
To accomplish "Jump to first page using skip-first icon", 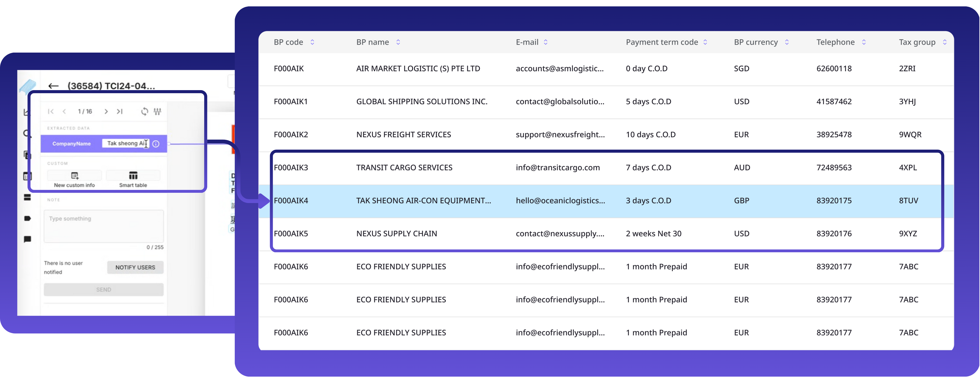I will coord(51,112).
